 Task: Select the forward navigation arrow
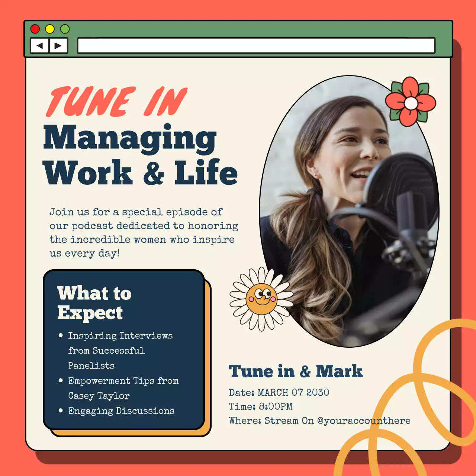coord(58,46)
